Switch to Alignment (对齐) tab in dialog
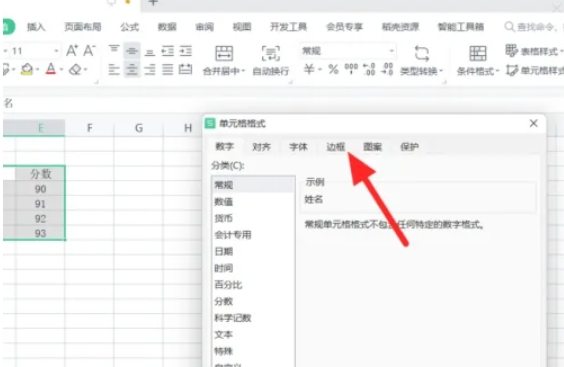This screenshot has width=564, height=367. tap(261, 146)
